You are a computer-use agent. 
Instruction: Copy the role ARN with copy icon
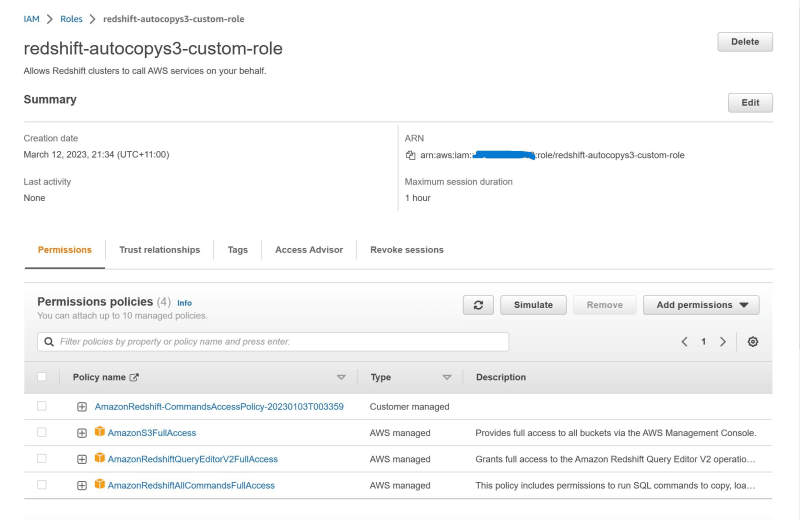tap(410, 155)
